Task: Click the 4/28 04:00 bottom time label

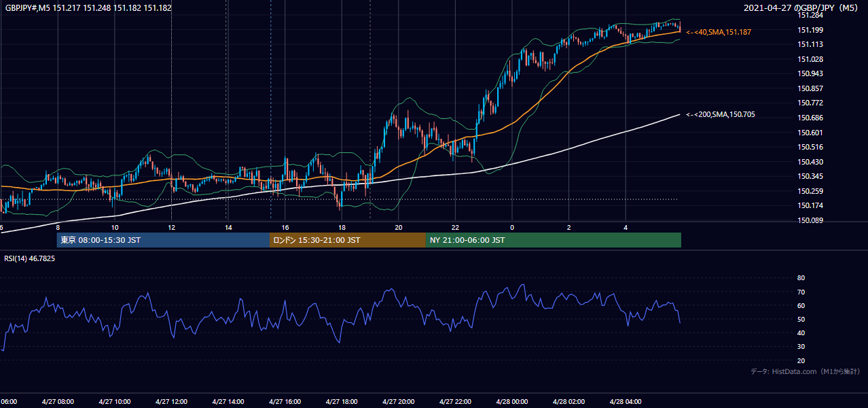Action: tap(625, 401)
